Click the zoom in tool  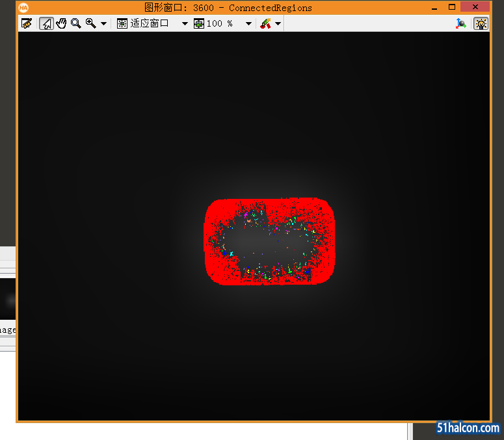(x=91, y=23)
